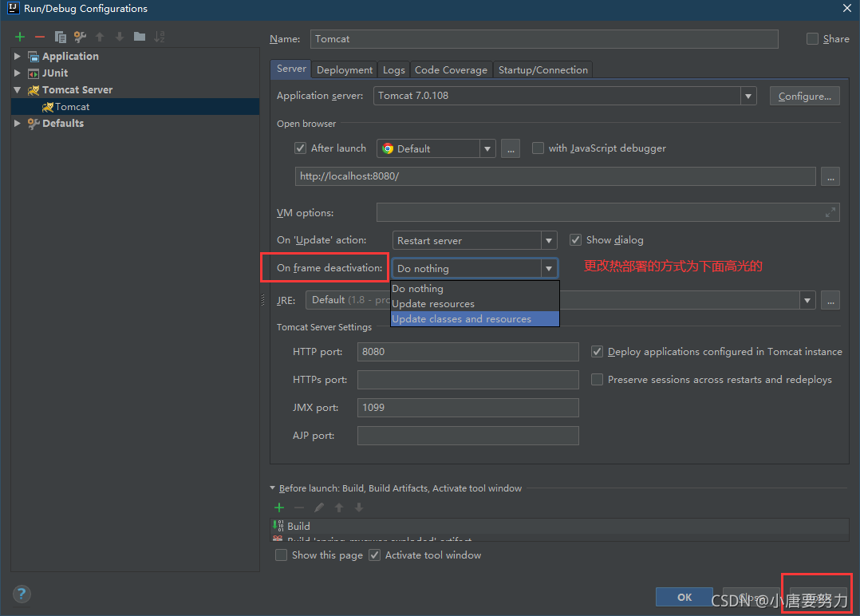Move before-launch task down arrow
This screenshot has height=616, width=860.
(359, 507)
